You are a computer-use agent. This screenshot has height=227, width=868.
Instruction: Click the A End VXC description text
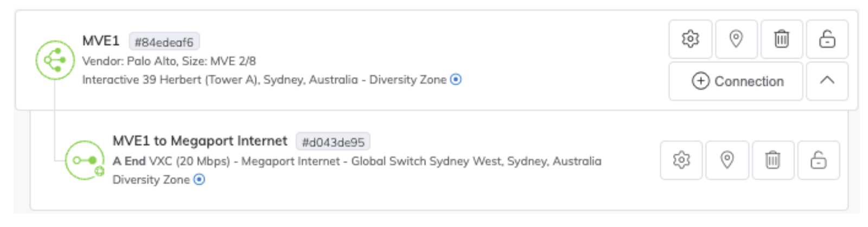tap(356, 161)
